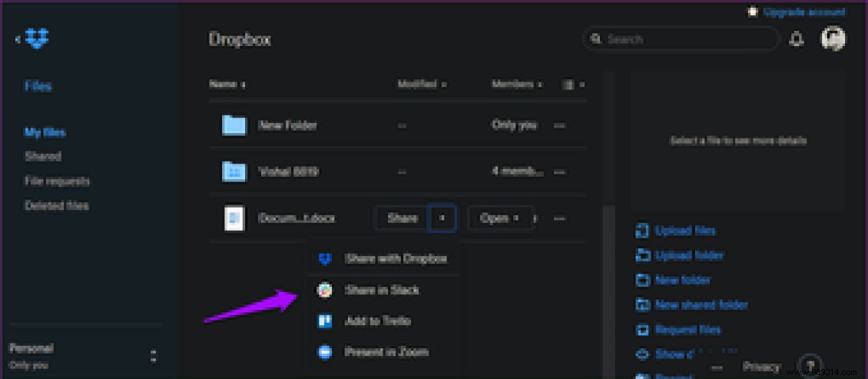Click the Upload files link

coord(684,231)
